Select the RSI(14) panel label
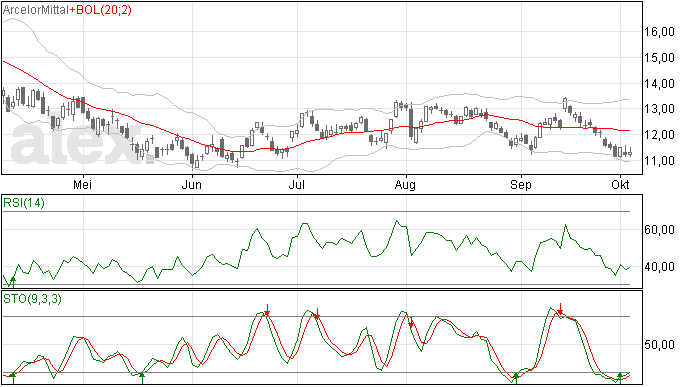This screenshot has width=690, height=387. (24, 203)
